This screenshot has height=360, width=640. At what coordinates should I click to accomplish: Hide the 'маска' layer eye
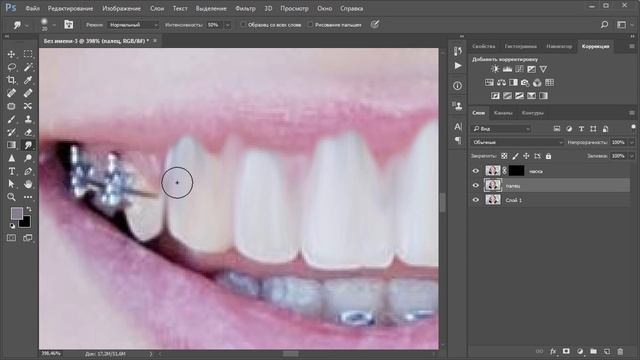point(476,171)
